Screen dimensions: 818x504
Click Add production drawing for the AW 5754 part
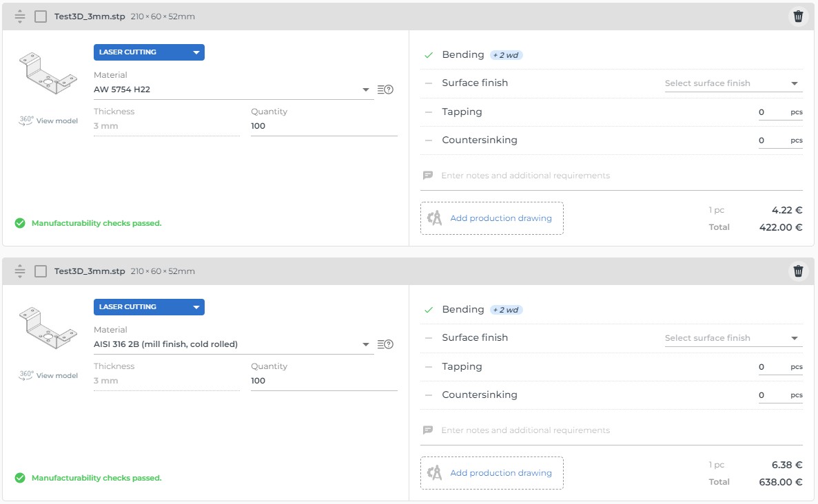point(491,218)
